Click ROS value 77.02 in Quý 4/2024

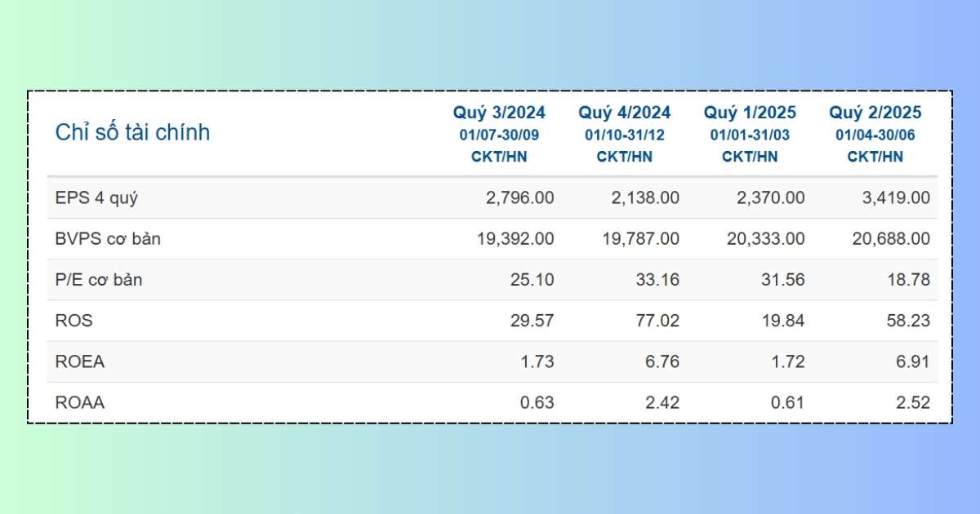click(659, 321)
